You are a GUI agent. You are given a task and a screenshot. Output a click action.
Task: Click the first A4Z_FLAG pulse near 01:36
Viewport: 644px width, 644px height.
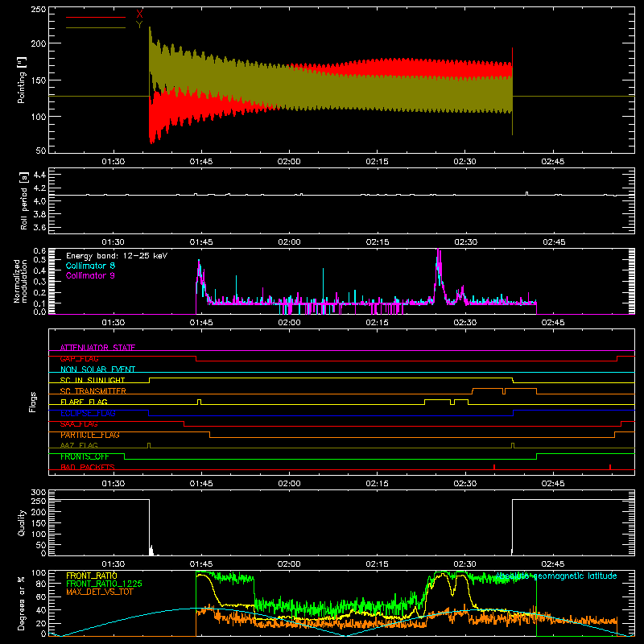pos(149,445)
